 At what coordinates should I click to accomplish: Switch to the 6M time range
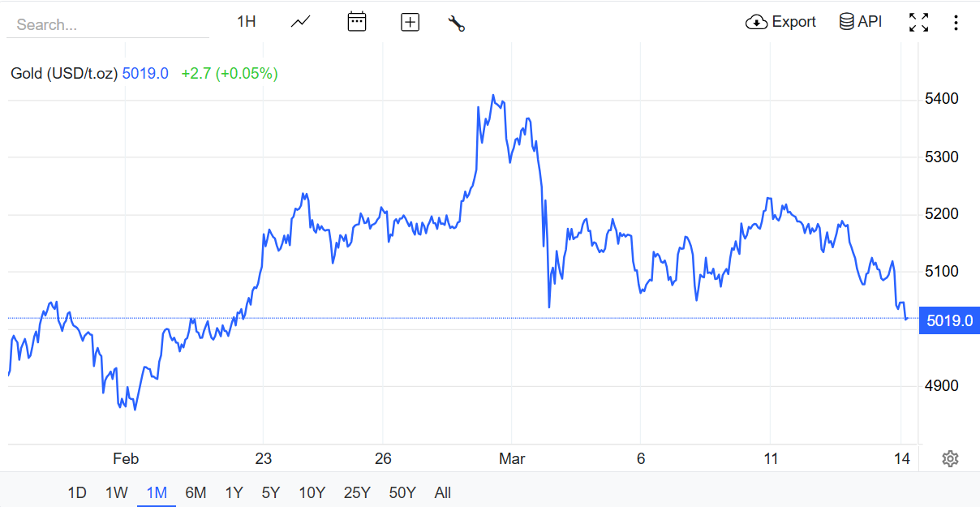click(x=196, y=492)
